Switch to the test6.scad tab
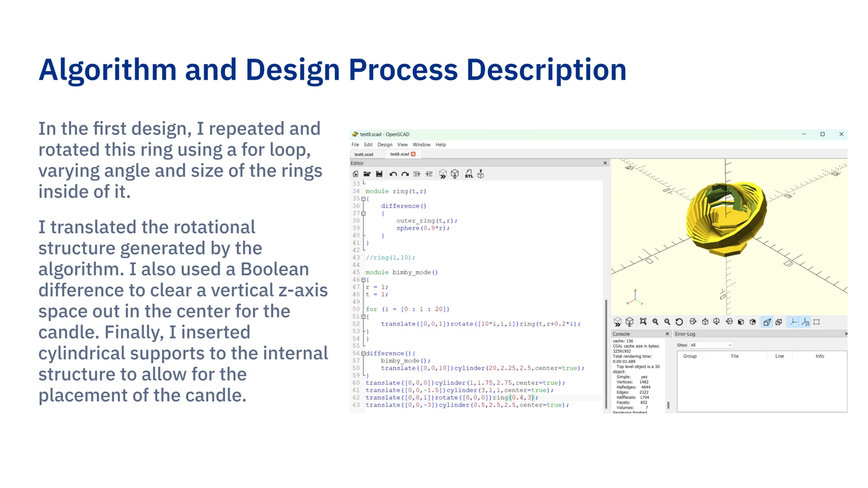This screenshot has height=488, width=868. point(364,155)
